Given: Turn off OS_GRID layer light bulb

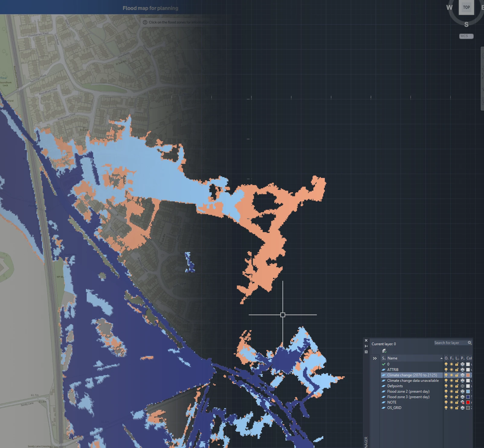Looking at the screenshot, I should [446, 408].
